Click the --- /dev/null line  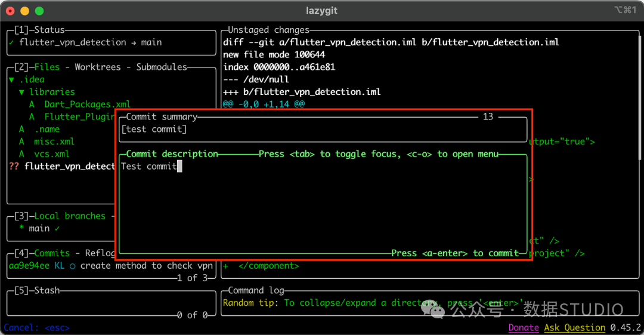click(256, 79)
